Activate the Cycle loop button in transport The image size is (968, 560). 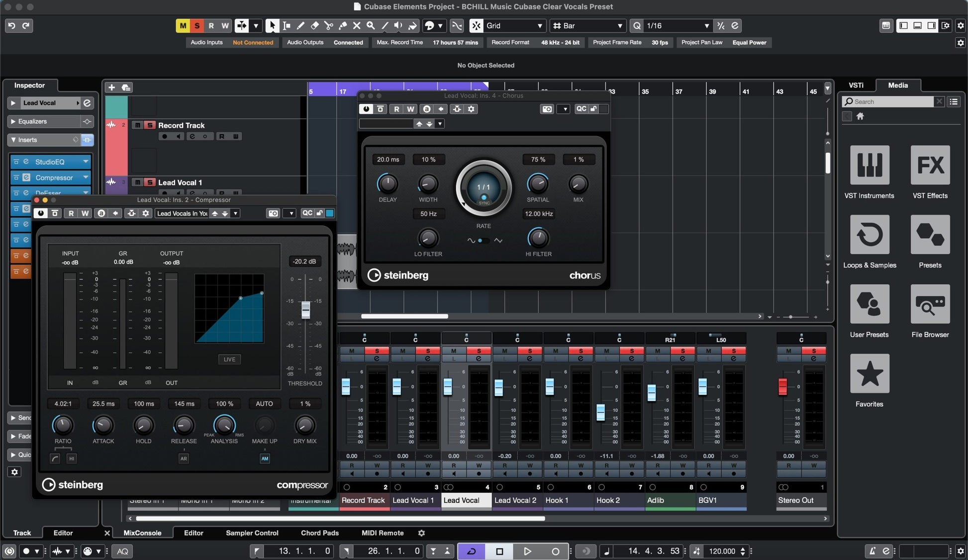471,551
